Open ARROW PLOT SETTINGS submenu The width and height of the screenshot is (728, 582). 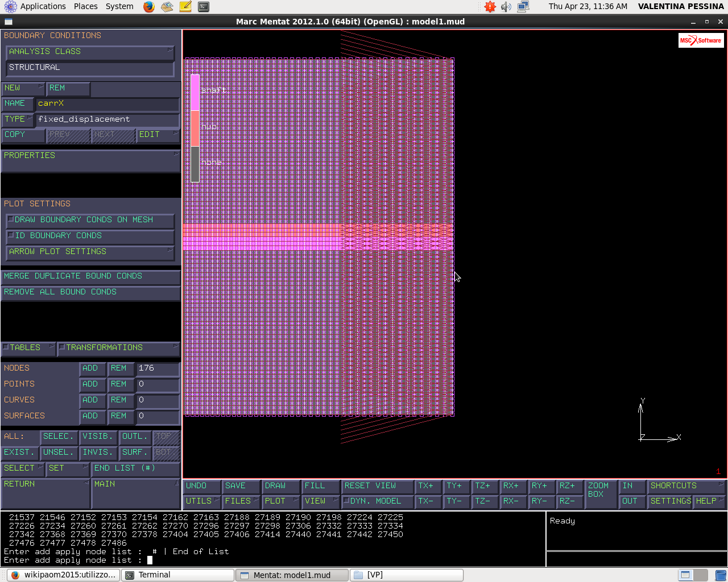tap(90, 252)
